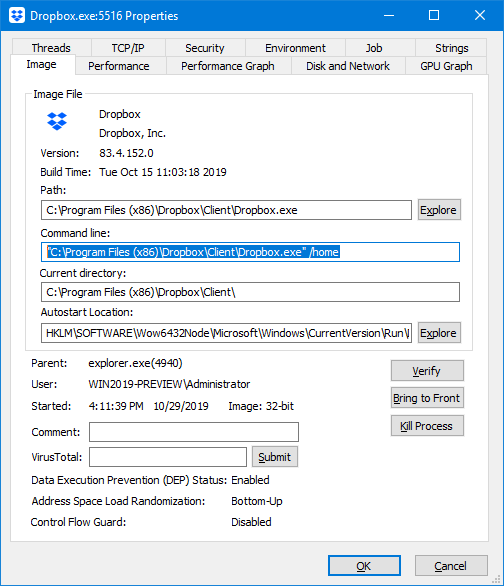Click the Control Flow Guard Disabled value
Viewport: 504px width, 586px height.
point(251,522)
